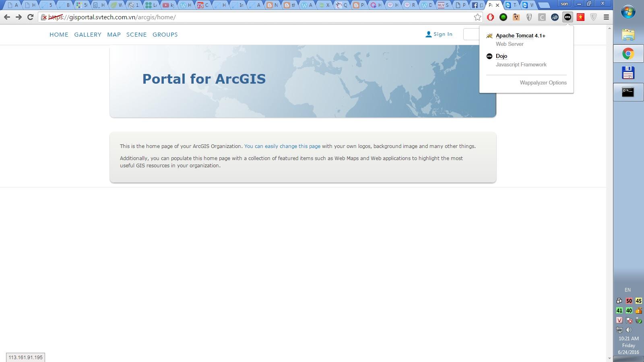Click the red V tray icon
This screenshot has height=362, width=644.
(x=619, y=320)
